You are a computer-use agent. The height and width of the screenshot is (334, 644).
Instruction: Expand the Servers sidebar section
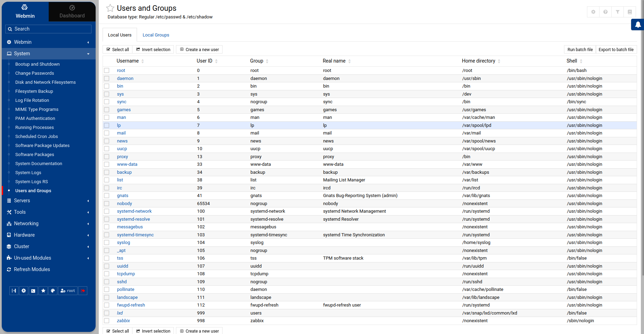[49, 201]
